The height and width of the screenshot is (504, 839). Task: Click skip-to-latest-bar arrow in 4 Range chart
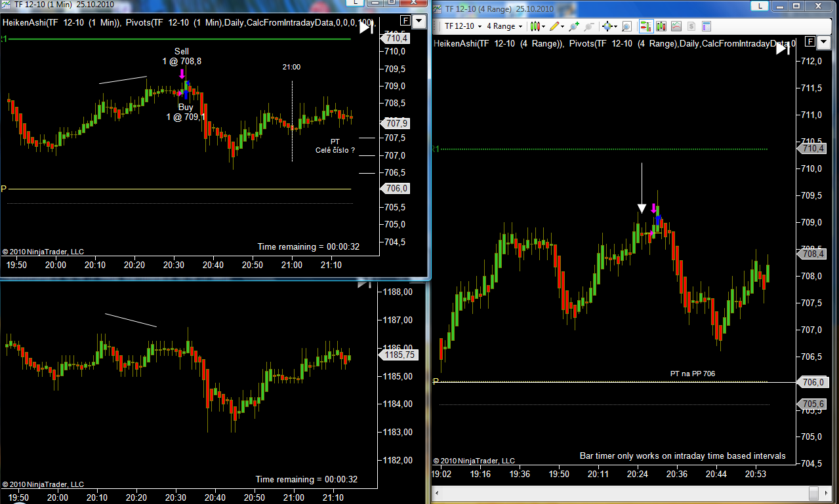click(x=783, y=48)
